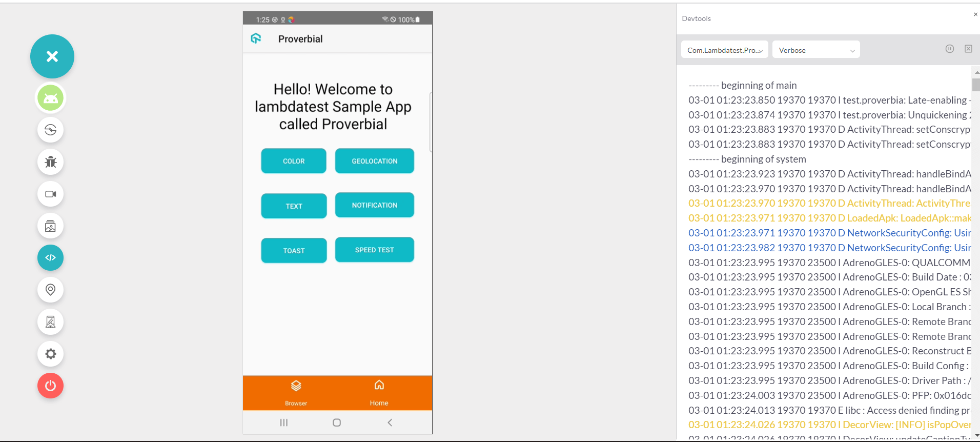980x442 pixels.
Task: Open the settings gear icon
Action: [x=50, y=354]
